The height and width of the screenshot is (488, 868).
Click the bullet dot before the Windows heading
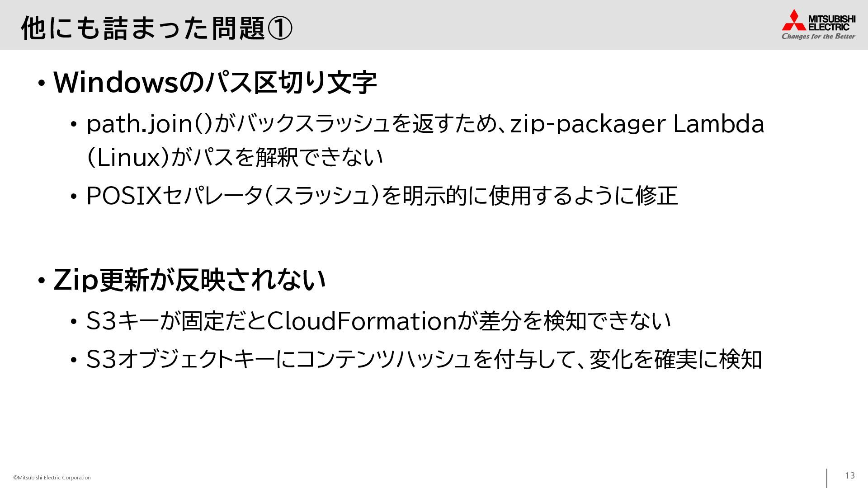(x=42, y=84)
